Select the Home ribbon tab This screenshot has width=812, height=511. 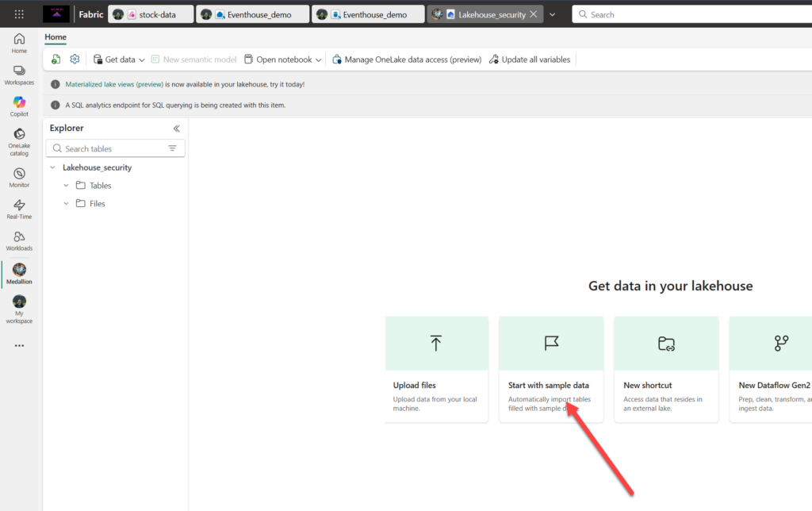pos(56,37)
